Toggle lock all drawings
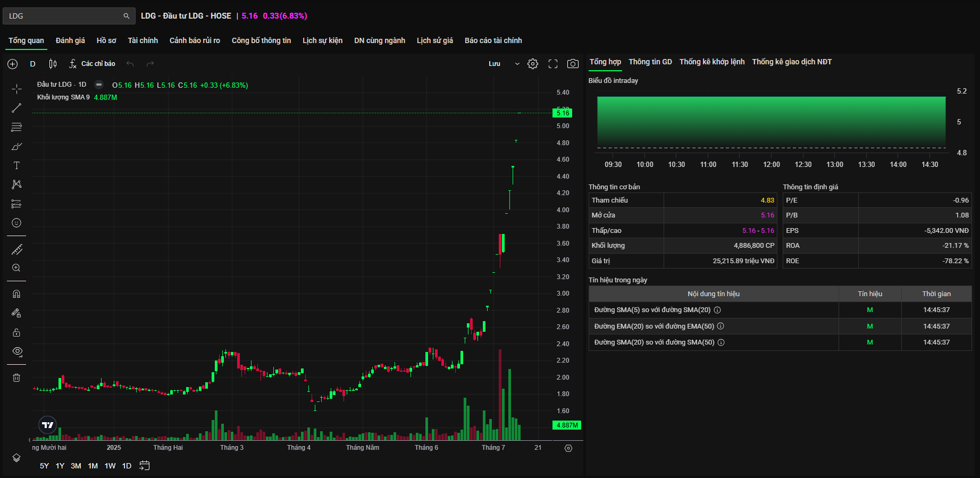This screenshot has height=478, width=980. (16, 332)
